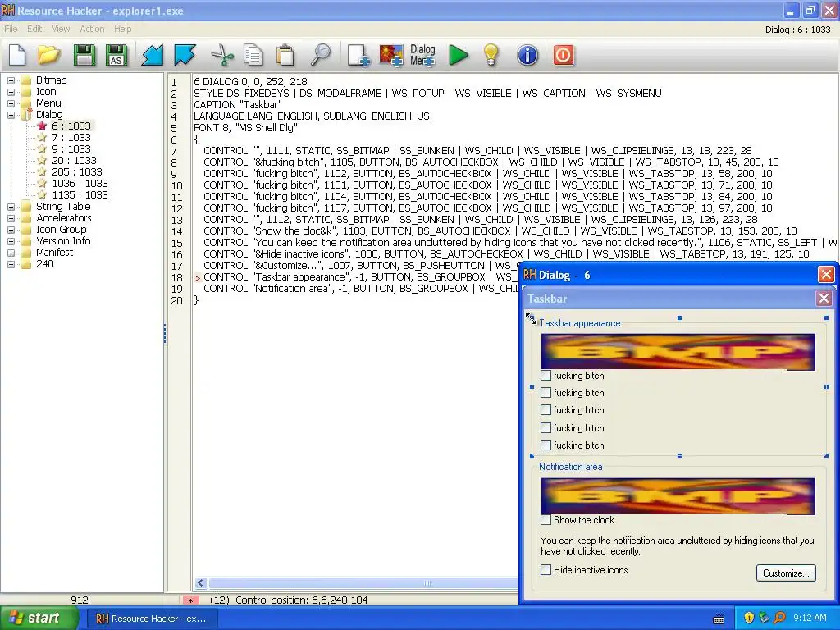Tick the fifth checkbox below the top BMP image
Screen dimensions: 840x630
coord(546,445)
